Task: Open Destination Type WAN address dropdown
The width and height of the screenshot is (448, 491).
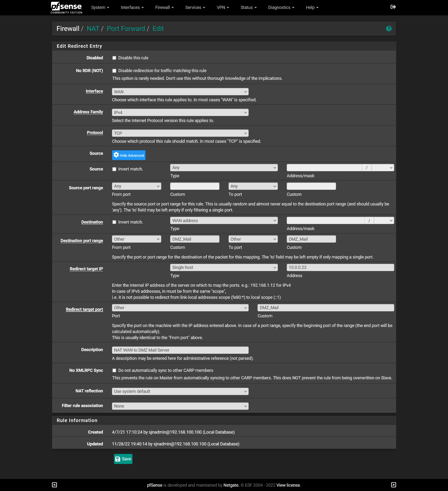Action: click(224, 221)
